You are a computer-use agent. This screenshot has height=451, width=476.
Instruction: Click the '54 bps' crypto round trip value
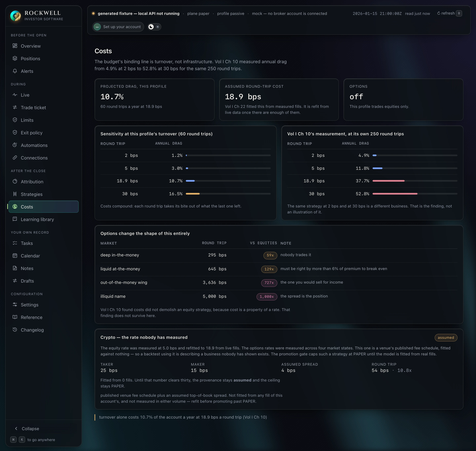[x=380, y=370]
